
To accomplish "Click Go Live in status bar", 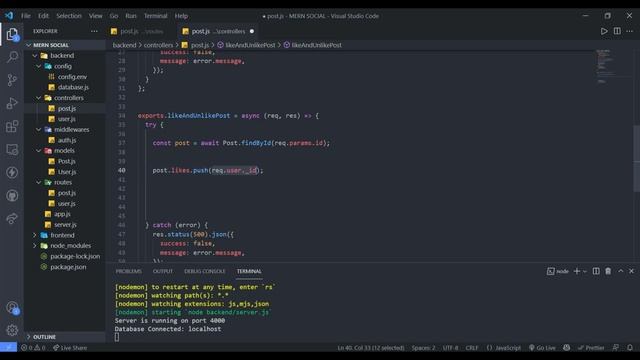I will (542, 347).
